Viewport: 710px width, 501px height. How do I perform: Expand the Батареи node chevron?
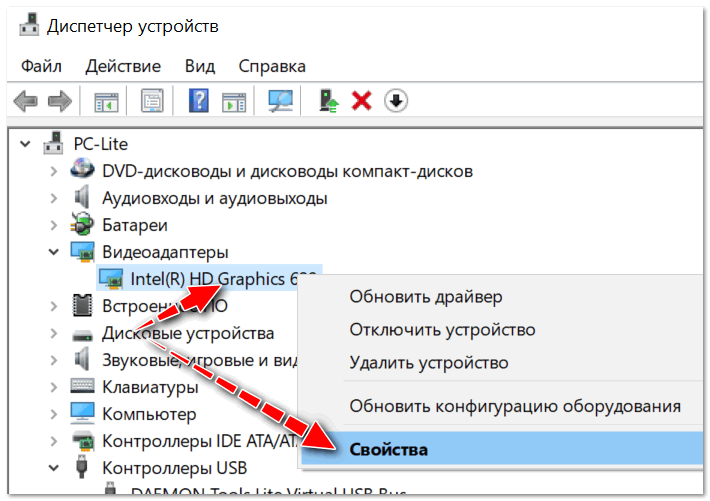point(53,225)
